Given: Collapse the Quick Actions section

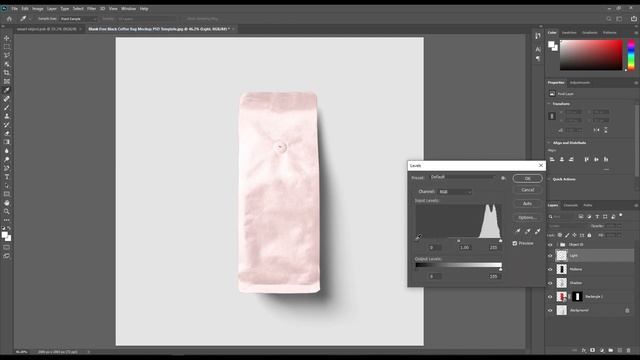Looking at the screenshot, I should pos(549,179).
